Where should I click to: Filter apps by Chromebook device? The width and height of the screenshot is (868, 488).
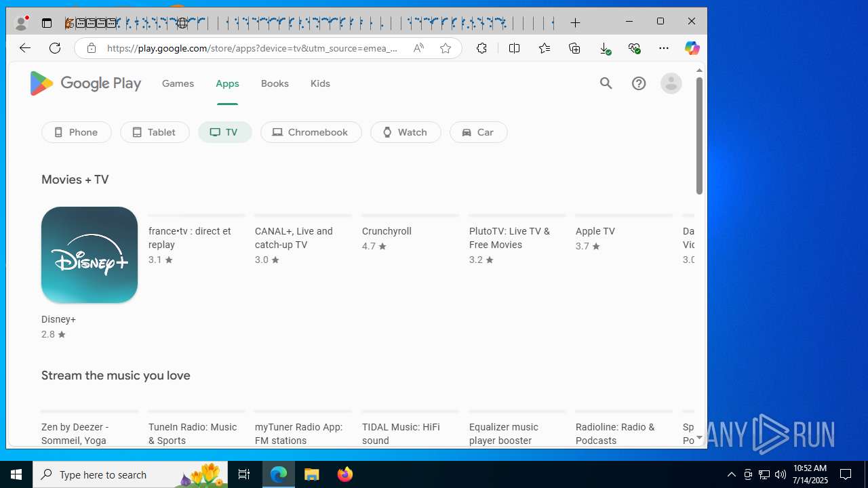[x=311, y=132]
